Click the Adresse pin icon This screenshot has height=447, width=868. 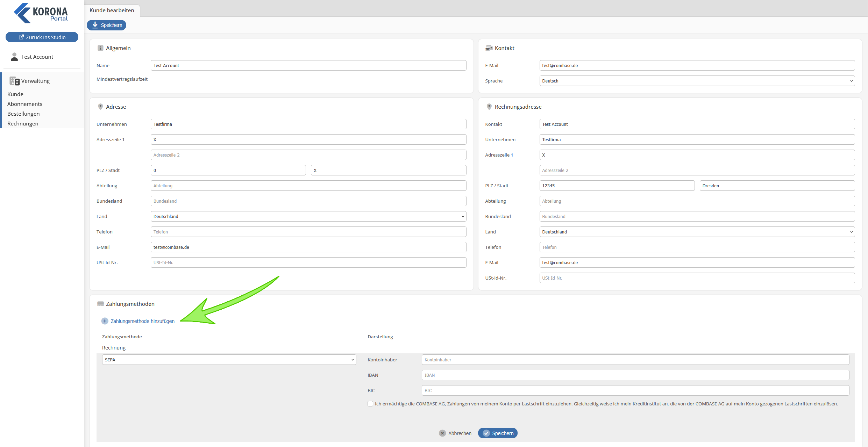pyautogui.click(x=100, y=107)
